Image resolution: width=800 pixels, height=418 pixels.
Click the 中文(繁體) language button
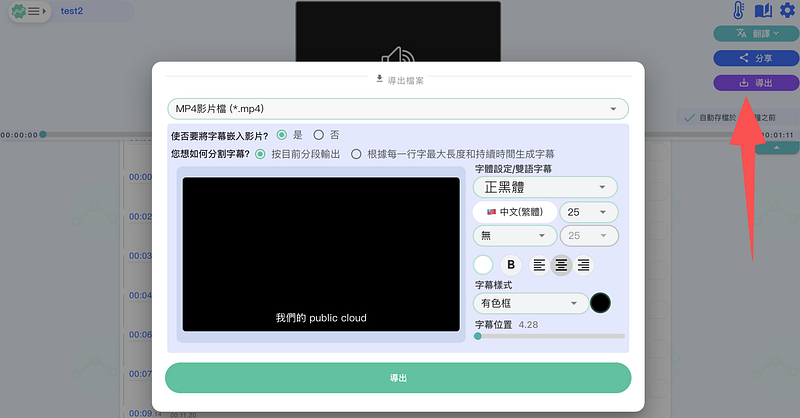tap(515, 212)
